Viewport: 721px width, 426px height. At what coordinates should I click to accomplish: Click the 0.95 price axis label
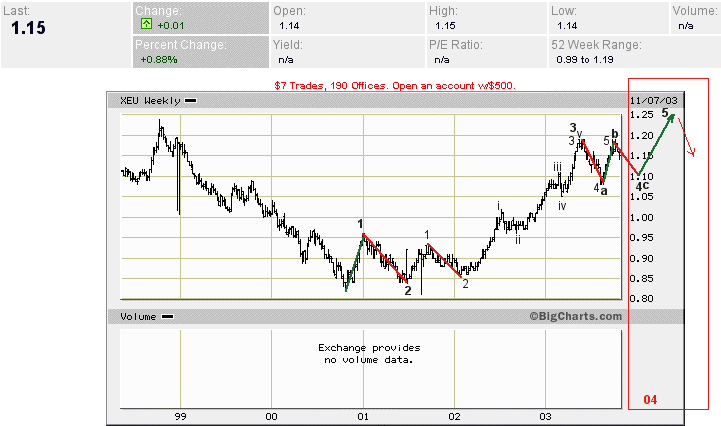(641, 237)
